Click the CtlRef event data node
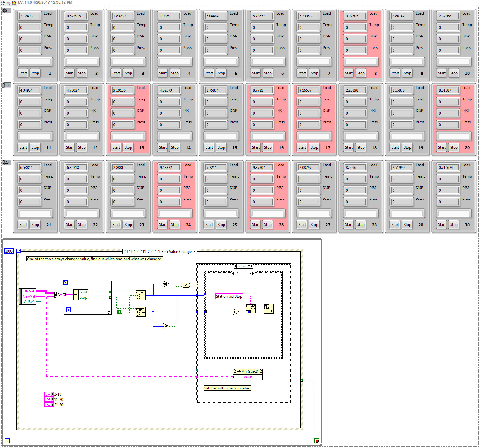The width and height of the screenshot is (480, 448). point(29,302)
